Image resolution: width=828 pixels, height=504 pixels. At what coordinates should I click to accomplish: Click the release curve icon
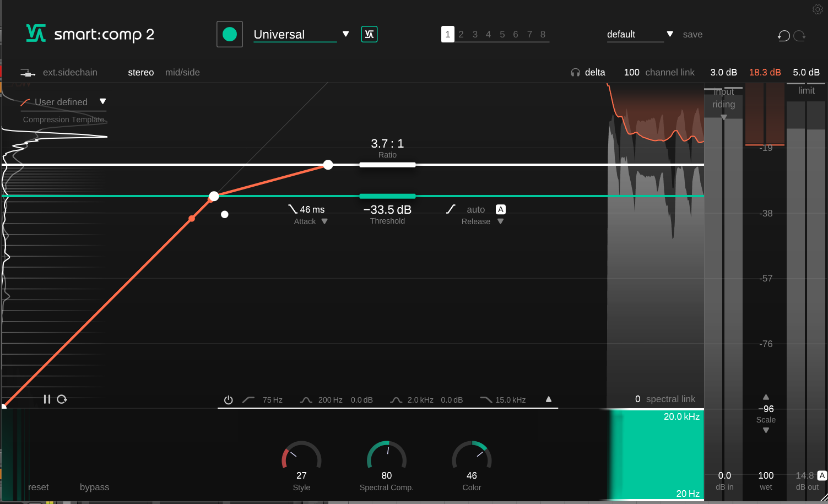click(451, 209)
